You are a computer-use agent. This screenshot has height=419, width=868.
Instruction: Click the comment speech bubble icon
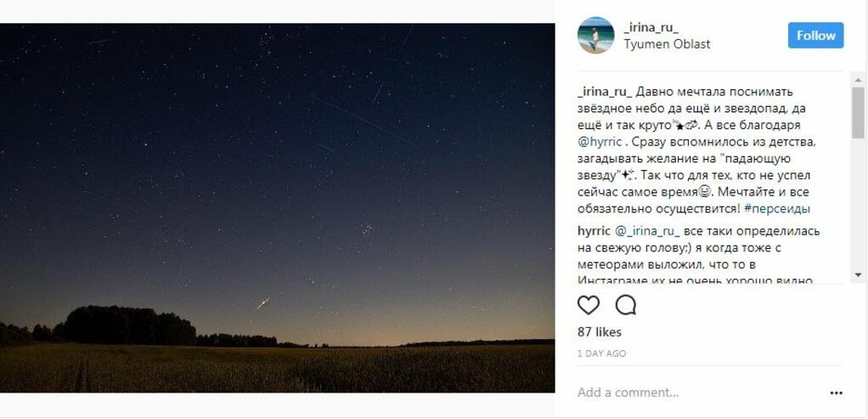(x=626, y=304)
